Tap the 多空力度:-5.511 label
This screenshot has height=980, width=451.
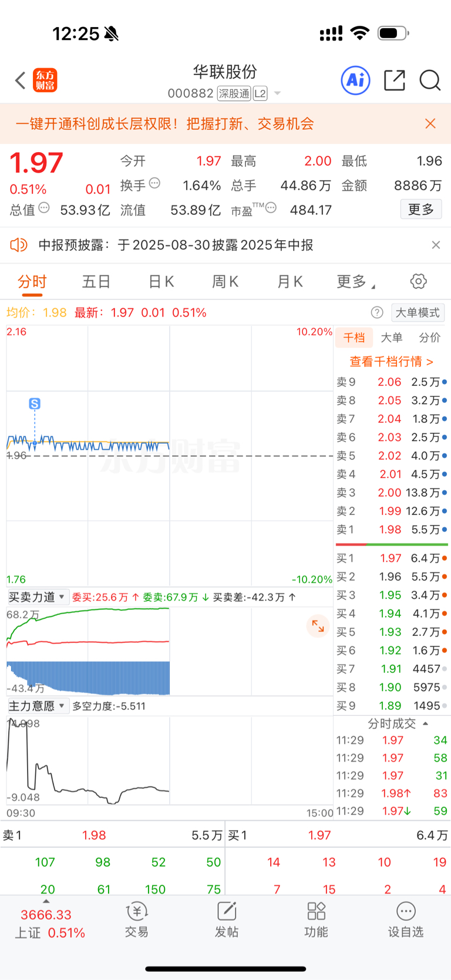[109, 706]
